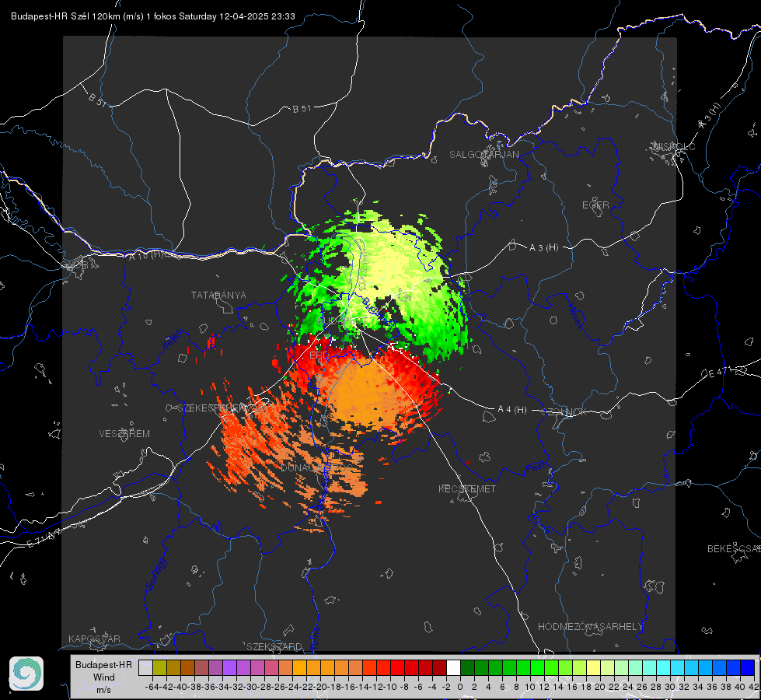The image size is (761, 700).
Task: Click the swirl logo icon beside the legend
Action: click(x=26, y=674)
